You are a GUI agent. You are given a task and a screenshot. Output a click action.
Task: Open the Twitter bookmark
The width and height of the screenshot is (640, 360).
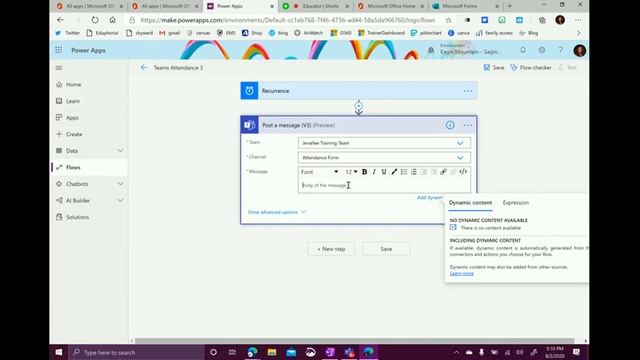[x=68, y=33]
